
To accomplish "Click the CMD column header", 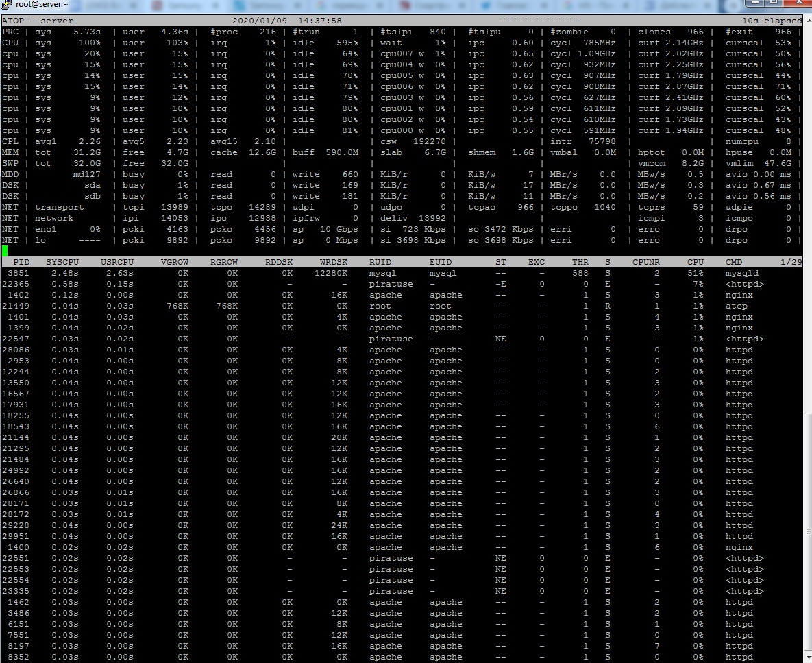I will [734, 262].
